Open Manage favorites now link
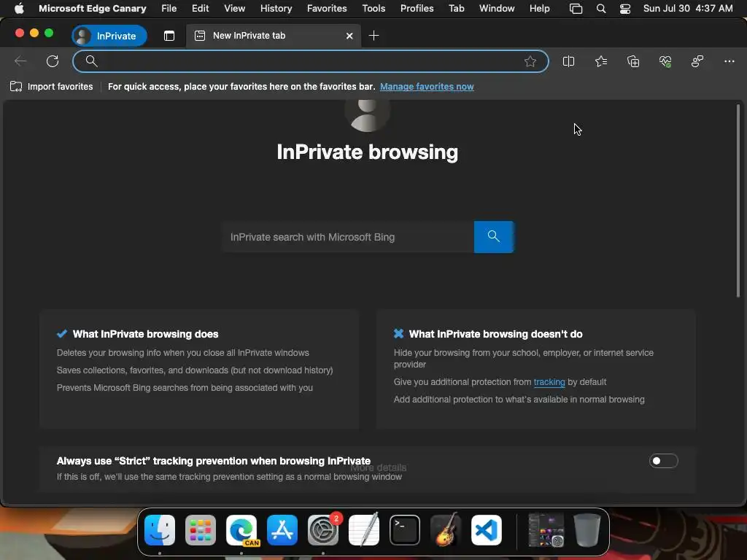Screen dimensions: 747x560 point(427,87)
